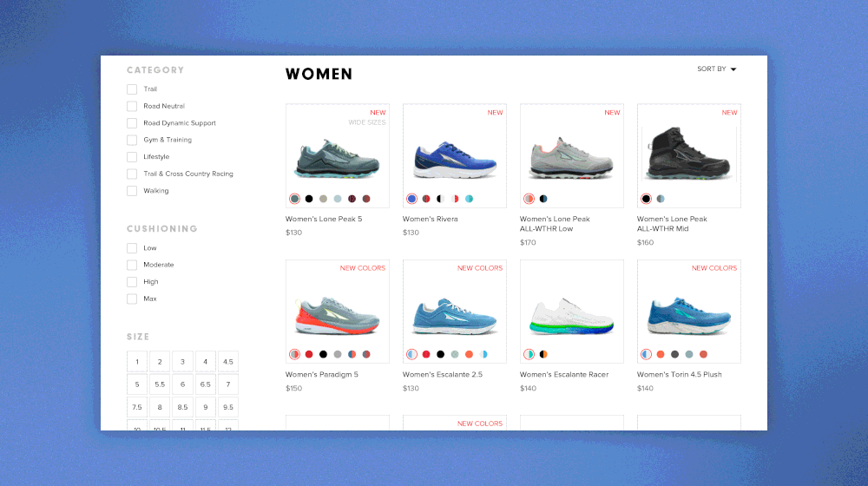Choose shoe size 7.5
The height and width of the screenshot is (486, 868).
137,407
